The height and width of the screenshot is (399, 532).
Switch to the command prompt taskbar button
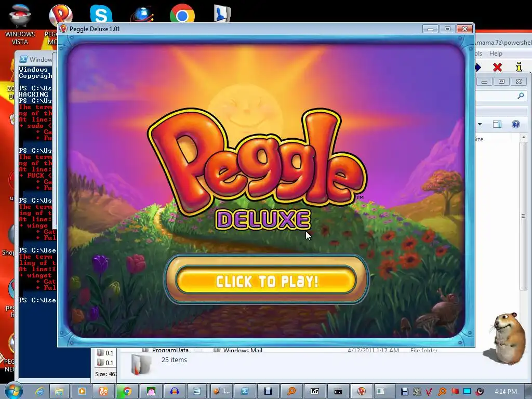[338, 391]
